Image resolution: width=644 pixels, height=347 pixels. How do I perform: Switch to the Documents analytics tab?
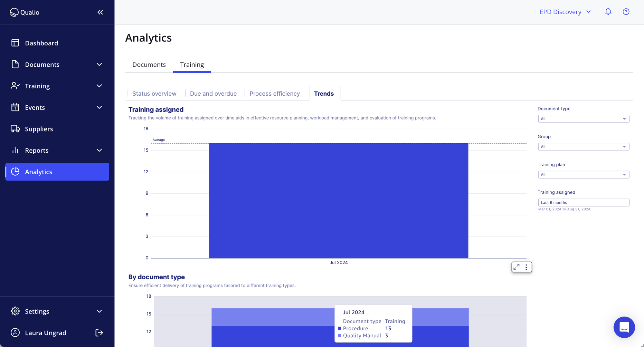point(149,64)
